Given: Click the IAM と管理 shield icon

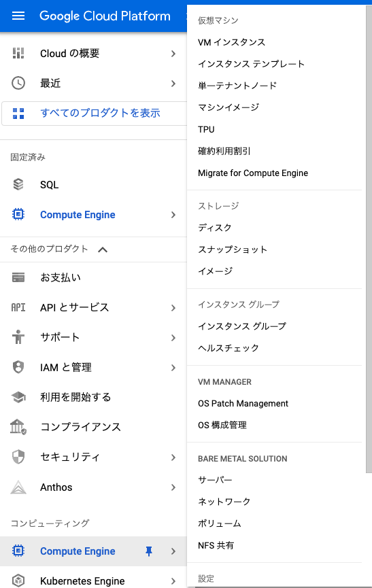Looking at the screenshot, I should coord(18,367).
